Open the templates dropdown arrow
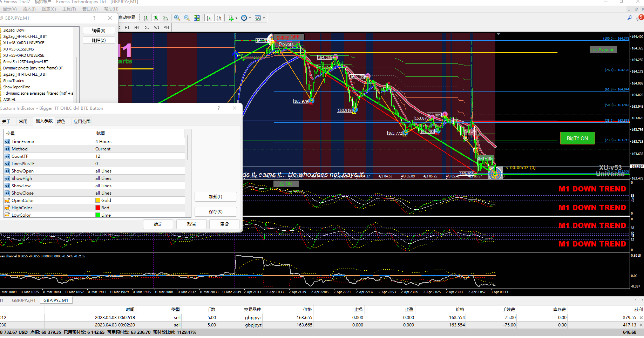644x338 pixels. 264,18
